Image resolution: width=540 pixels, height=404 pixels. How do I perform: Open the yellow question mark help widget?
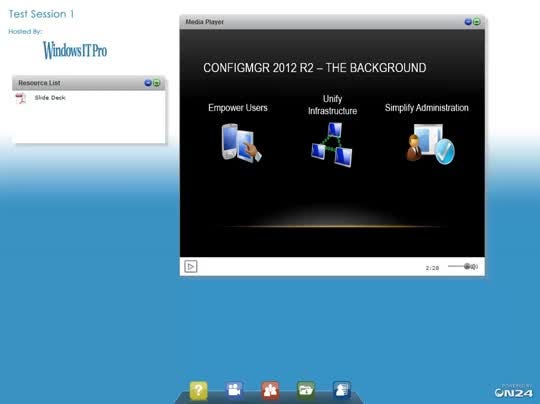click(199, 391)
